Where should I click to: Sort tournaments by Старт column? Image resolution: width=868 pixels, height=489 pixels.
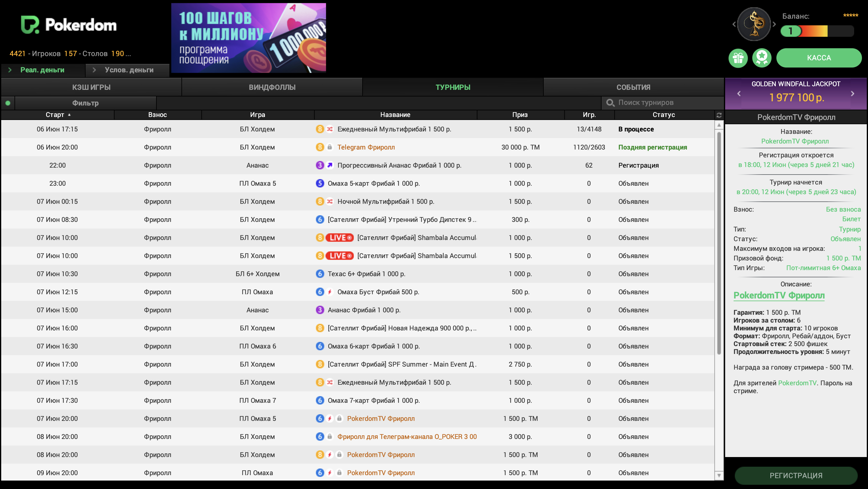coord(58,115)
